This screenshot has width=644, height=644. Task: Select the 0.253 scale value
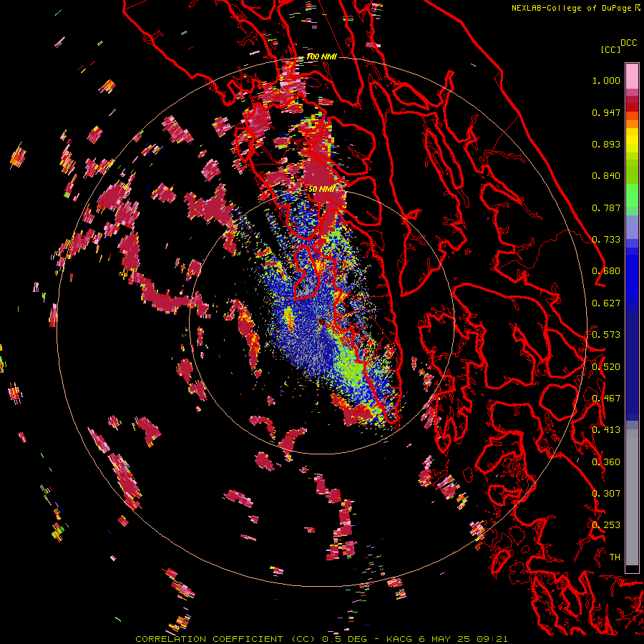pyautogui.click(x=606, y=525)
